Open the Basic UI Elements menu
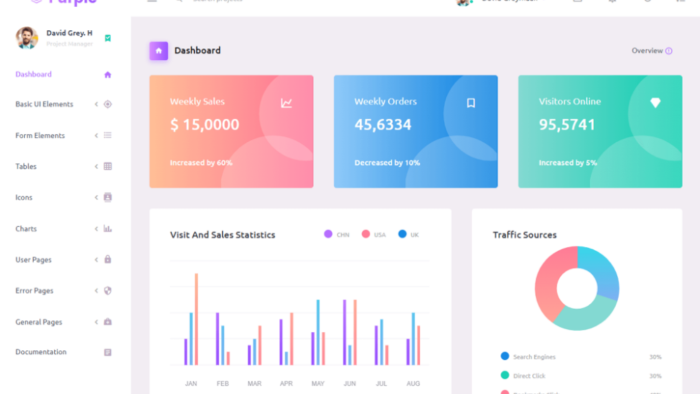 click(44, 104)
